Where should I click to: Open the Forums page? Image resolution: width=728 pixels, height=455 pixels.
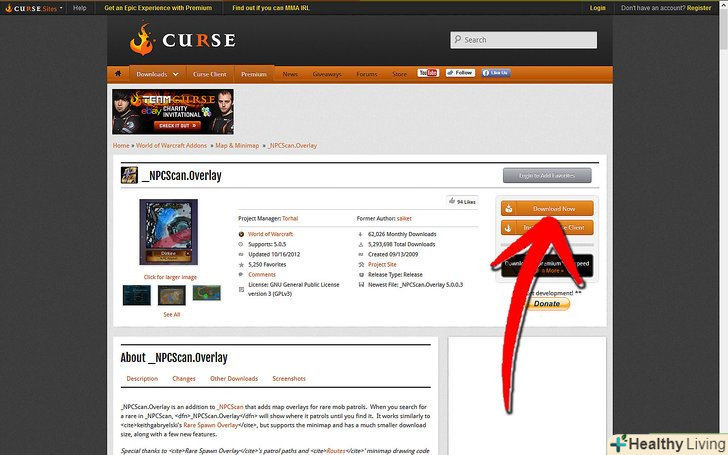(x=367, y=74)
